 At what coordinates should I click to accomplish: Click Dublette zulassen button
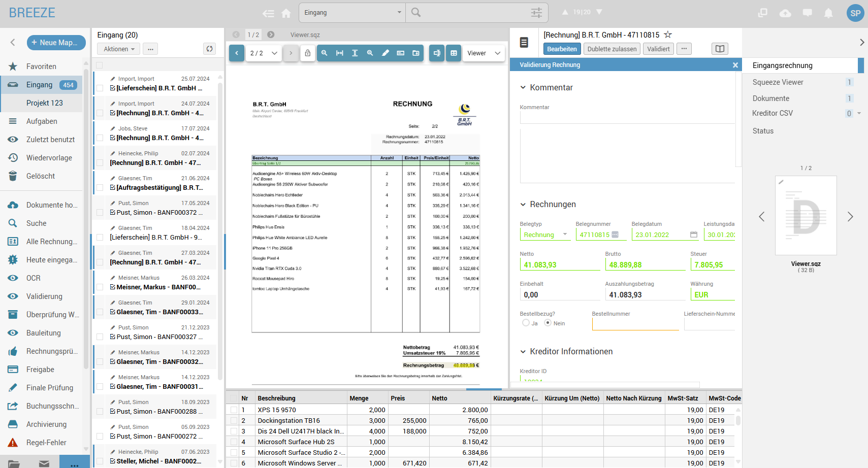(x=612, y=49)
